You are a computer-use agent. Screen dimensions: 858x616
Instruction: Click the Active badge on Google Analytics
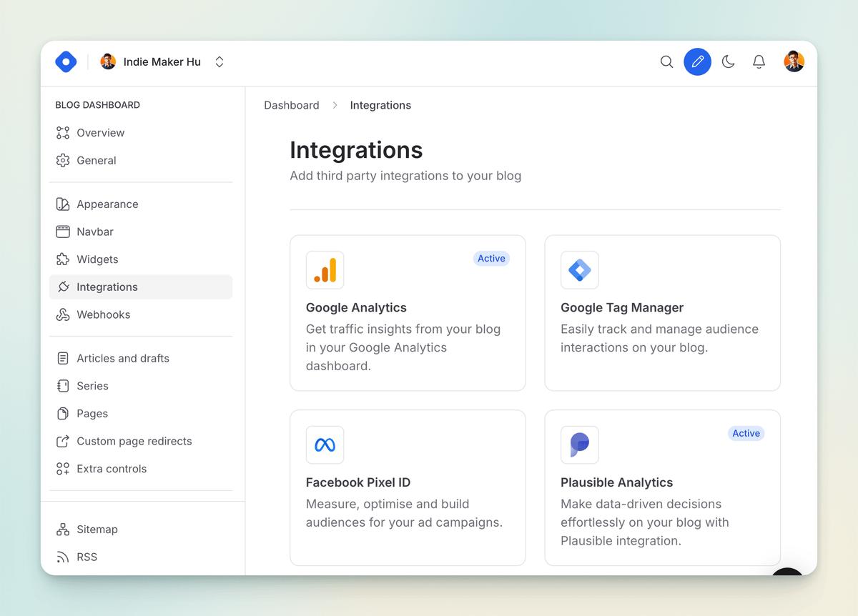pos(491,258)
